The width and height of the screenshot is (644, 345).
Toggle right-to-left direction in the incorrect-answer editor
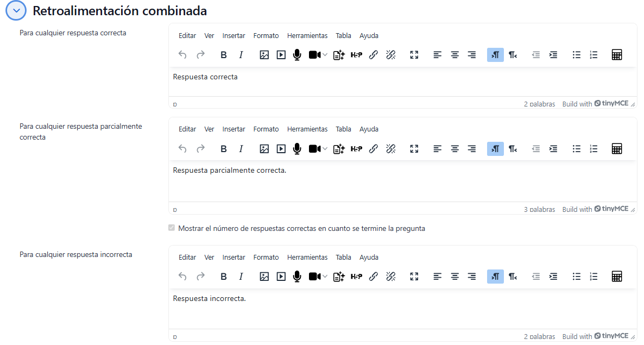[x=513, y=277]
